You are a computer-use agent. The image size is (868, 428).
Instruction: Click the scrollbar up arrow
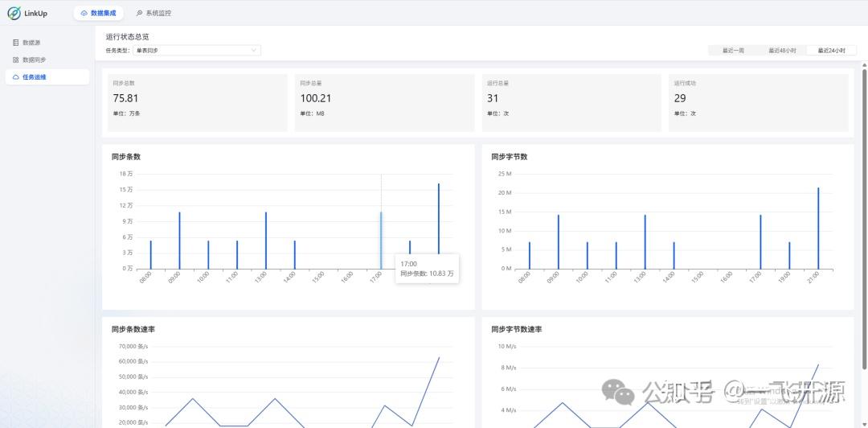coord(864,64)
